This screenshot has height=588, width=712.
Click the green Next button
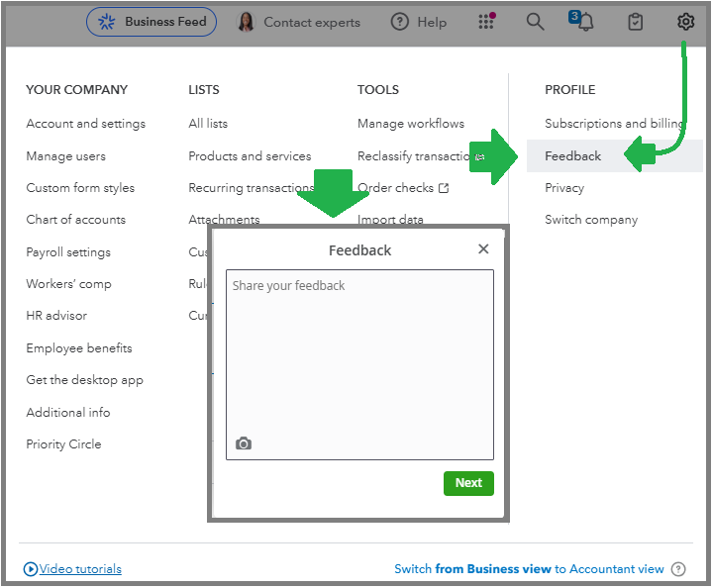468,483
